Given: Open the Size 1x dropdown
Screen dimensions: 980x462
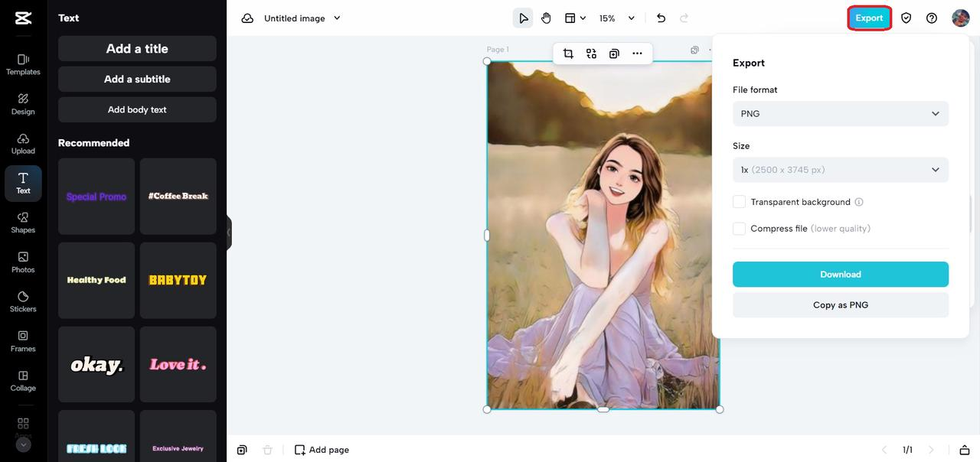Looking at the screenshot, I should coord(841,170).
